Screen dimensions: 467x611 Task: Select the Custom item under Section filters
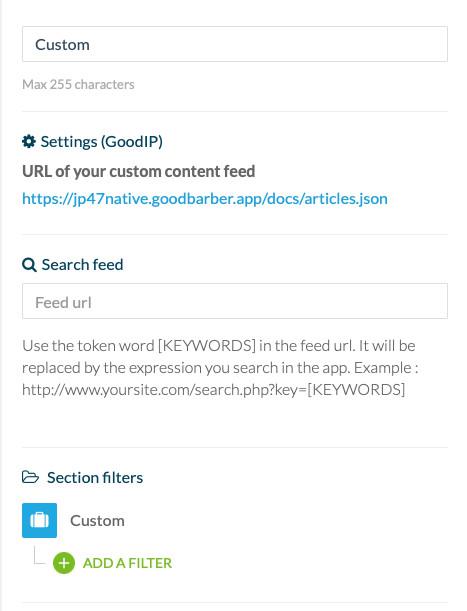click(x=97, y=521)
